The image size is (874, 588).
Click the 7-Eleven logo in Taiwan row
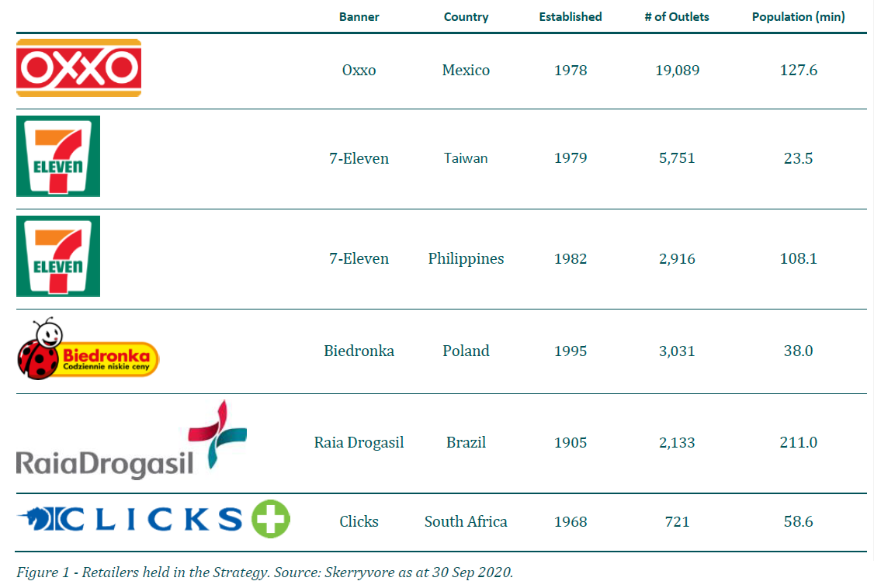click(x=58, y=157)
